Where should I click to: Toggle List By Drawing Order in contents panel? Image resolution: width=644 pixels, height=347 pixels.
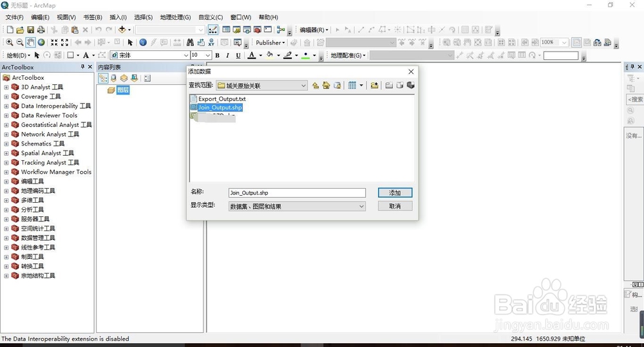coord(103,78)
